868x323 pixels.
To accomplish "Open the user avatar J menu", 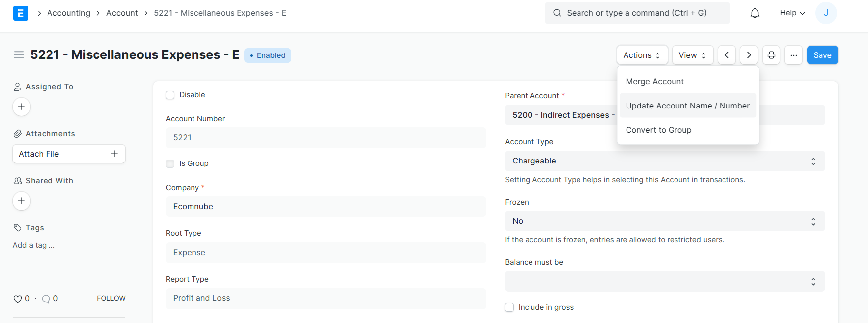I will [x=826, y=13].
